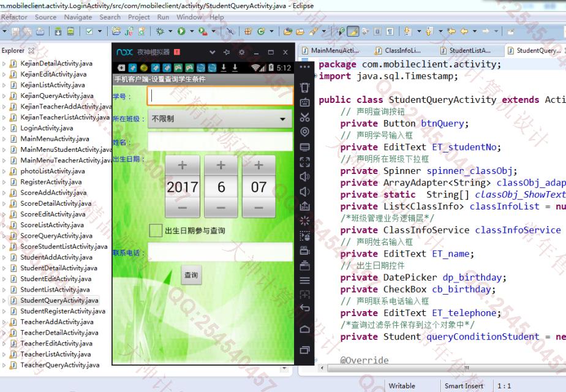Click the Eclipse Save toolbar icon
The image size is (566, 392).
[15, 32]
